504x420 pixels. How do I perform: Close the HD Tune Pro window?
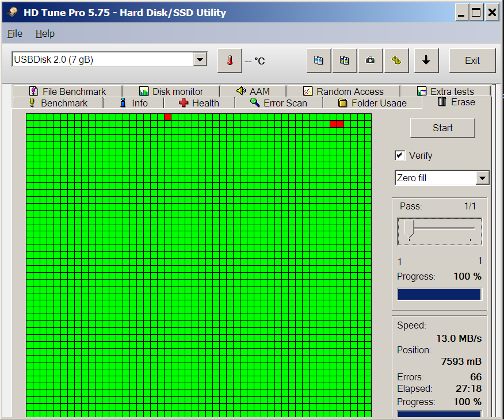[492, 13]
